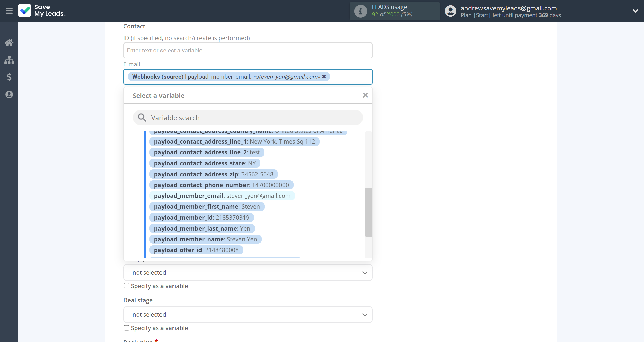The height and width of the screenshot is (342, 644).
Task: Click the LEADS usage info icon
Action: 360,11
